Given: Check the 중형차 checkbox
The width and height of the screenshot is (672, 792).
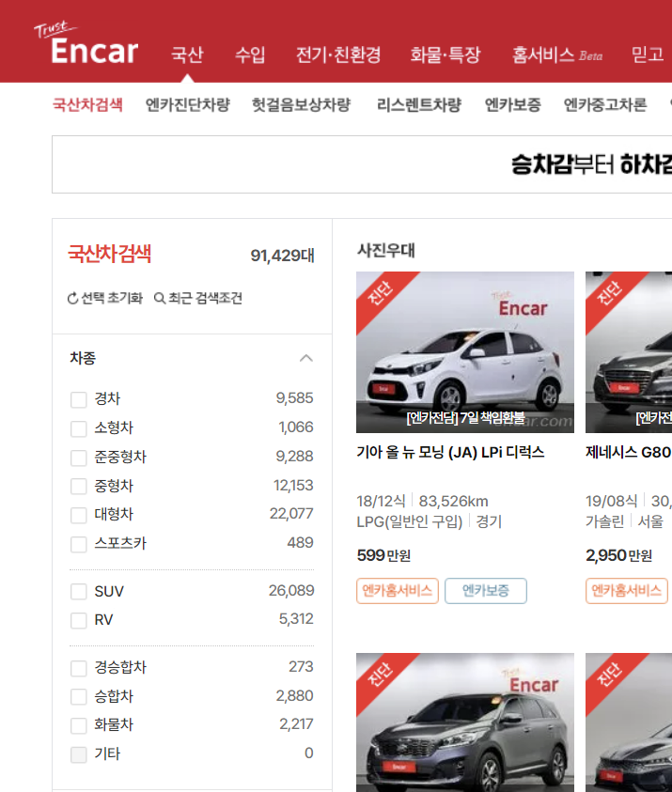Looking at the screenshot, I should tap(78, 487).
